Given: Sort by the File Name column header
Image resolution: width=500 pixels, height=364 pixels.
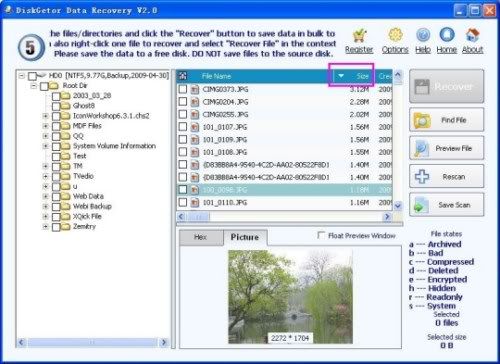Looking at the screenshot, I should click(261, 76).
